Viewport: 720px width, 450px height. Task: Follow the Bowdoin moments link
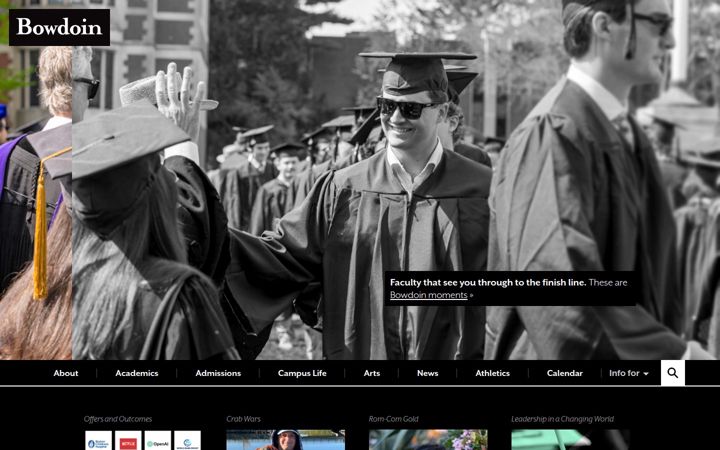428,295
